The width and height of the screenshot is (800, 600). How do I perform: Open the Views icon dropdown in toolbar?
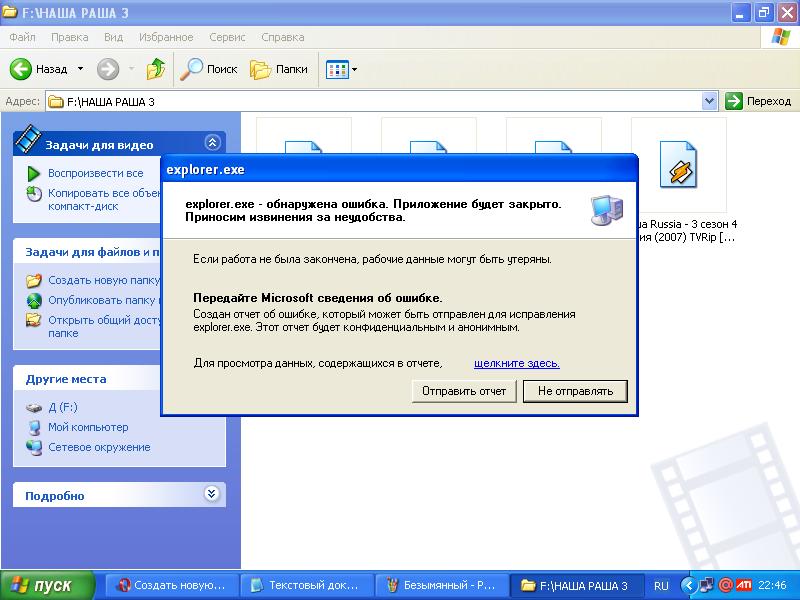click(x=341, y=69)
